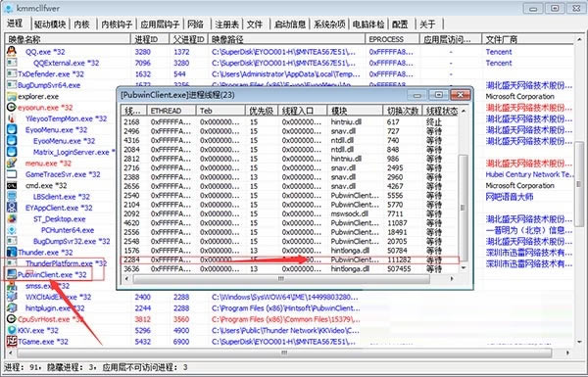Select thread row with msw sock.dll module
This screenshot has height=377, width=588.
tap(289, 213)
